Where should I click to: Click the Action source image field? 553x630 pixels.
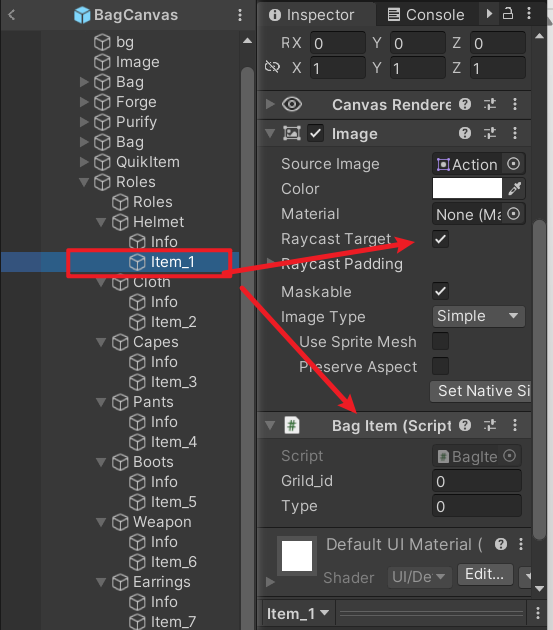coord(467,164)
